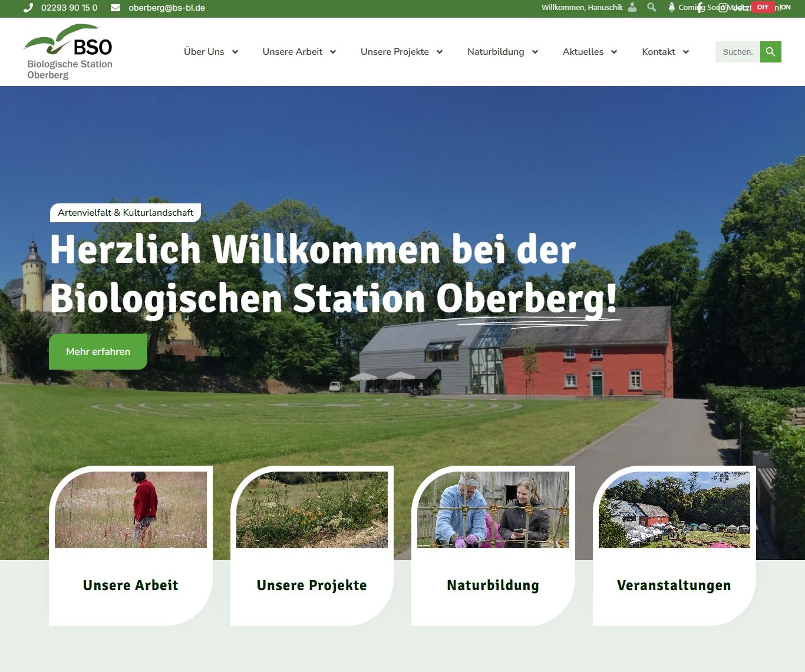Open the Facebook icon link
Image resolution: width=805 pixels, height=672 pixels.
[700, 8]
